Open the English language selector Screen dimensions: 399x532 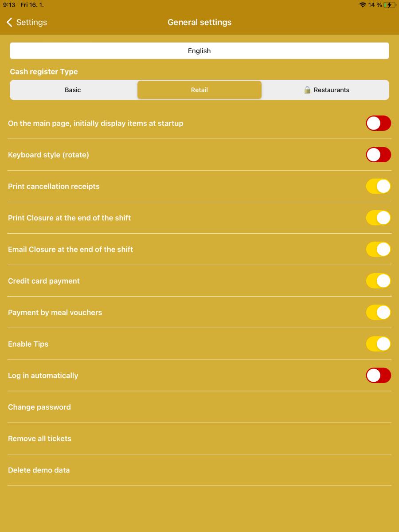click(199, 51)
